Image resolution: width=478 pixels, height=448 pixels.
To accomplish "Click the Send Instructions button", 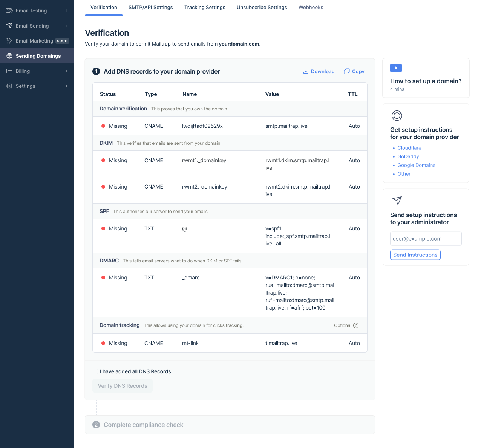I will pyautogui.click(x=415, y=255).
